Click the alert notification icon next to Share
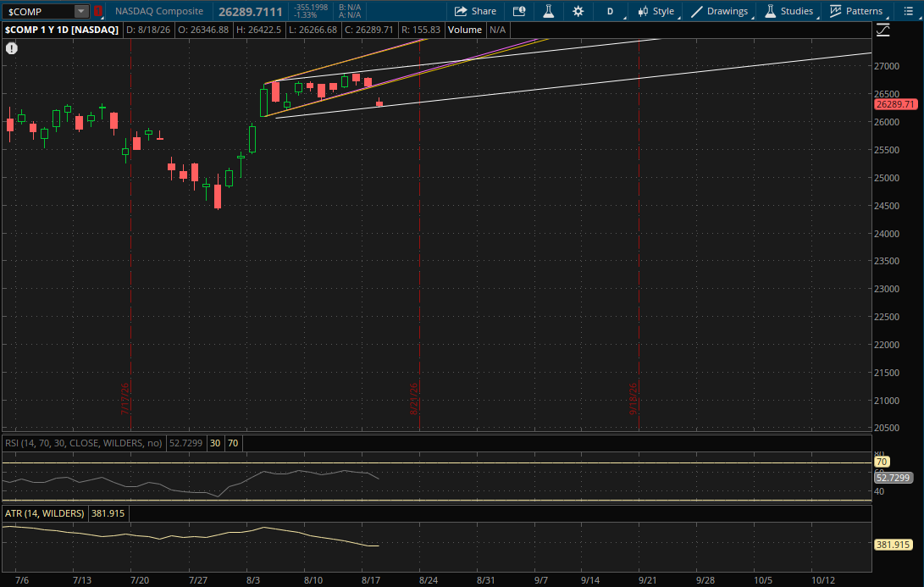 [x=519, y=11]
